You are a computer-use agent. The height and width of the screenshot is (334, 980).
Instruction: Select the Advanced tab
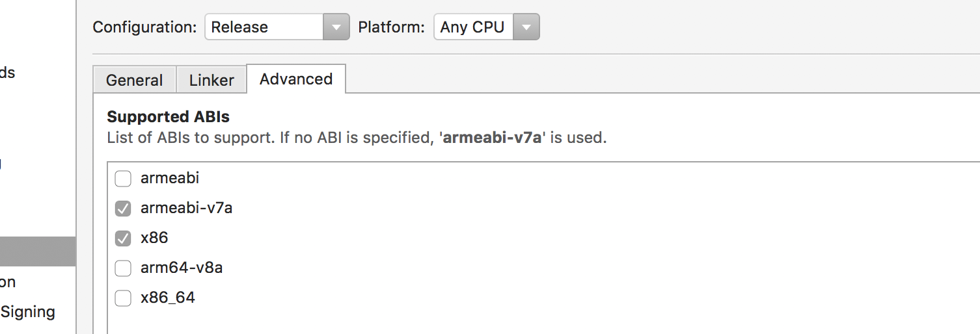pyautogui.click(x=296, y=79)
